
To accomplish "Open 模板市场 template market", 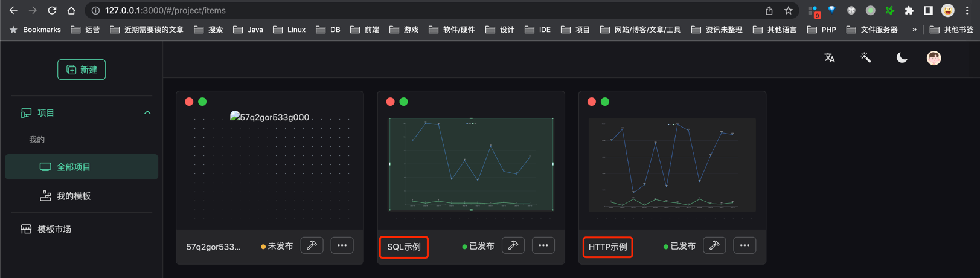I will tap(54, 229).
